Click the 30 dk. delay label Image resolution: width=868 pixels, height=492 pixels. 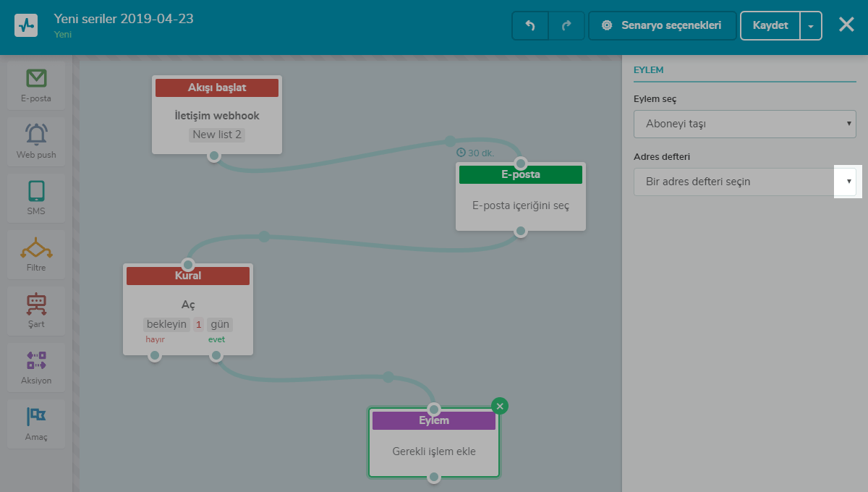475,153
